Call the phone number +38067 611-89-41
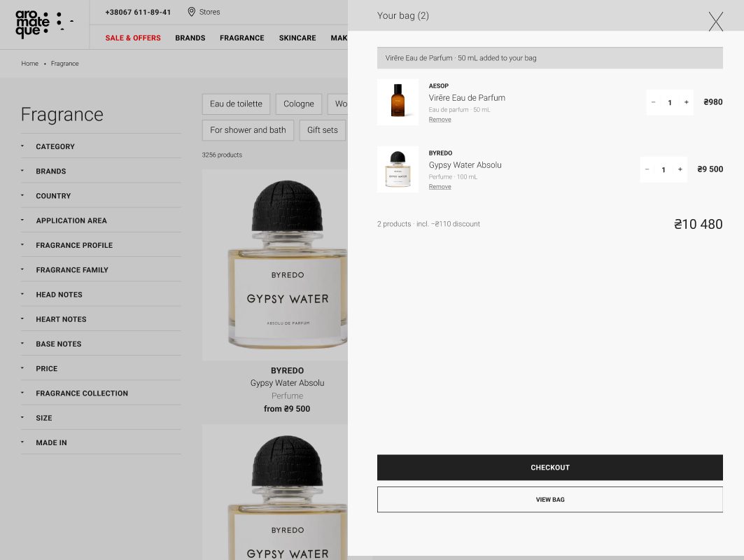 click(138, 13)
